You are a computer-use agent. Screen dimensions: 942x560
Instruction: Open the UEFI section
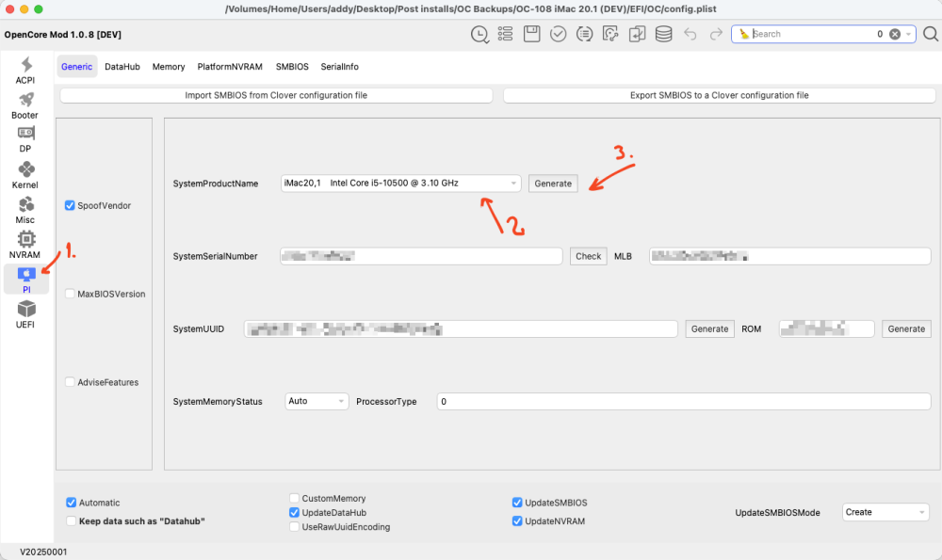(25, 314)
